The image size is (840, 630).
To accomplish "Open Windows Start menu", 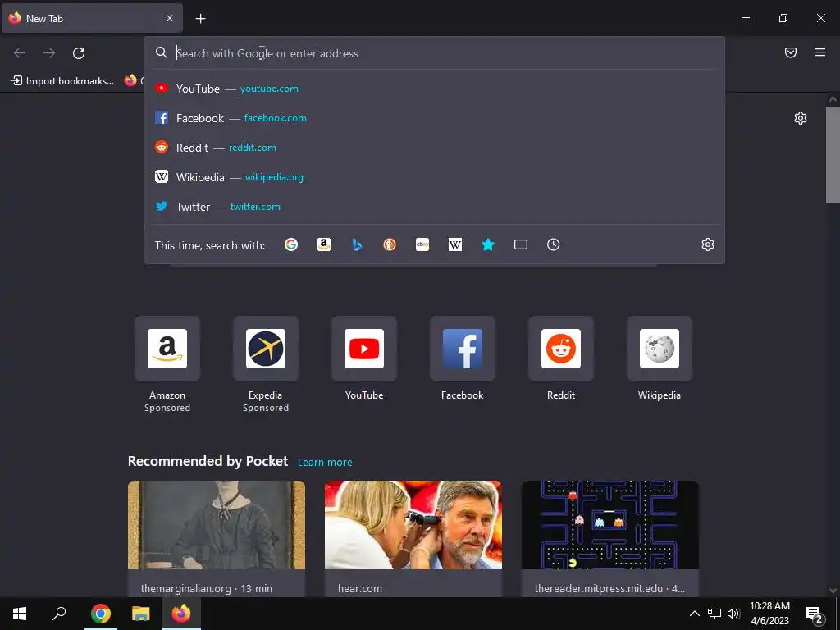I will 20,614.
